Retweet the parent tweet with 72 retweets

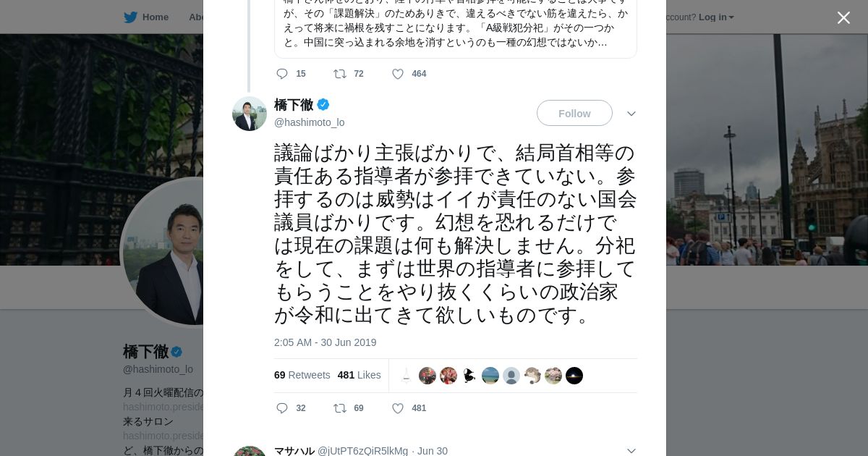(x=340, y=74)
